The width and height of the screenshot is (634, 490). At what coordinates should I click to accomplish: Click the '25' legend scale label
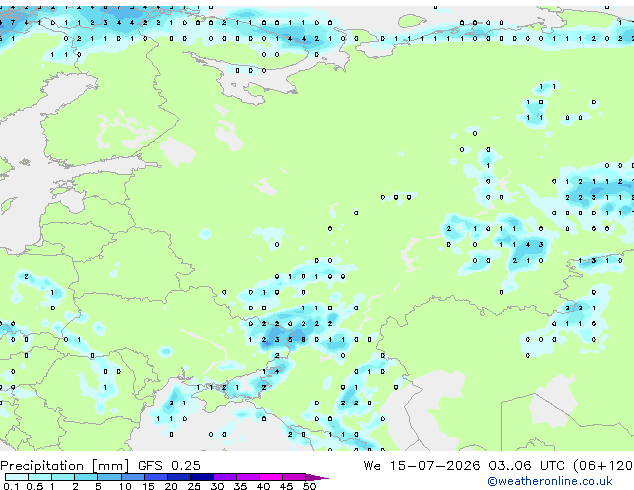[194, 486]
